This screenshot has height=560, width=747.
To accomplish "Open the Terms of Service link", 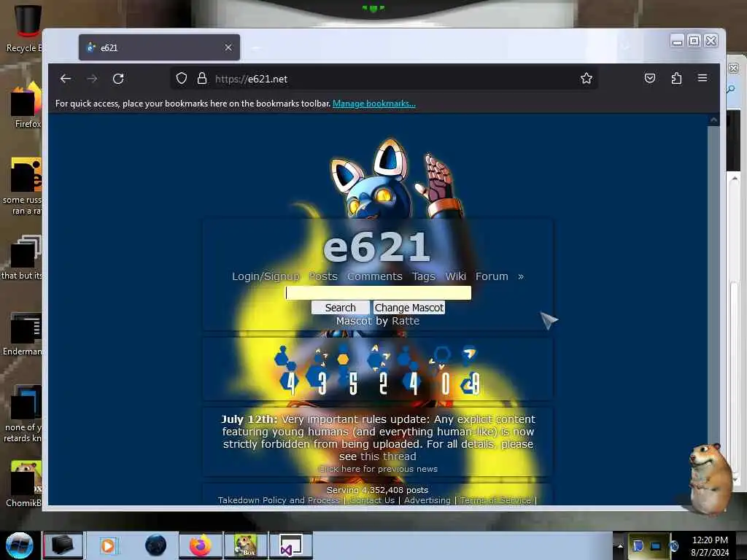I will pyautogui.click(x=495, y=500).
